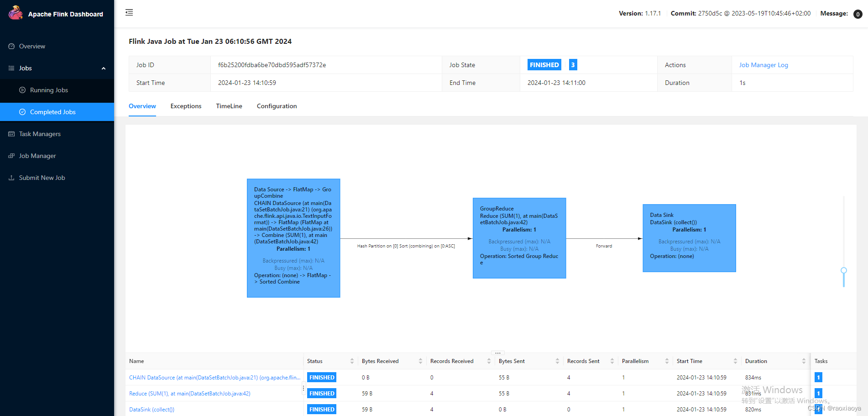Sort table by Bytes Sent column
The width and height of the screenshot is (868, 416).
pyautogui.click(x=557, y=361)
